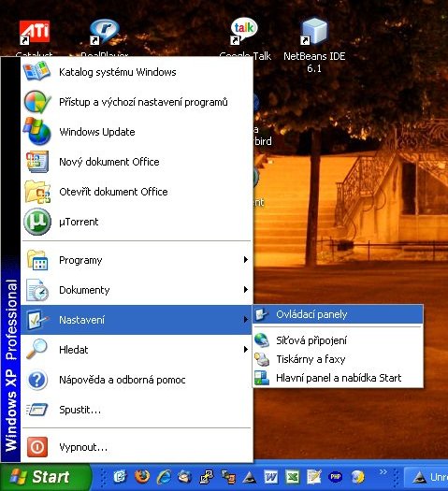The width and height of the screenshot is (448, 491).
Task: Click the Programy folder icon
Action: tap(37, 260)
